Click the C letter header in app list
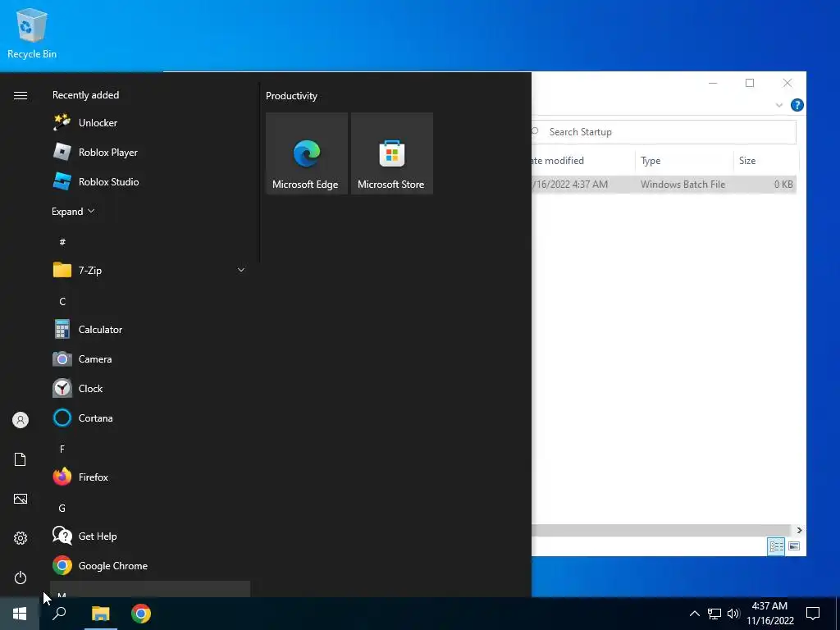Viewport: 840px width, 630px height. pos(62,301)
